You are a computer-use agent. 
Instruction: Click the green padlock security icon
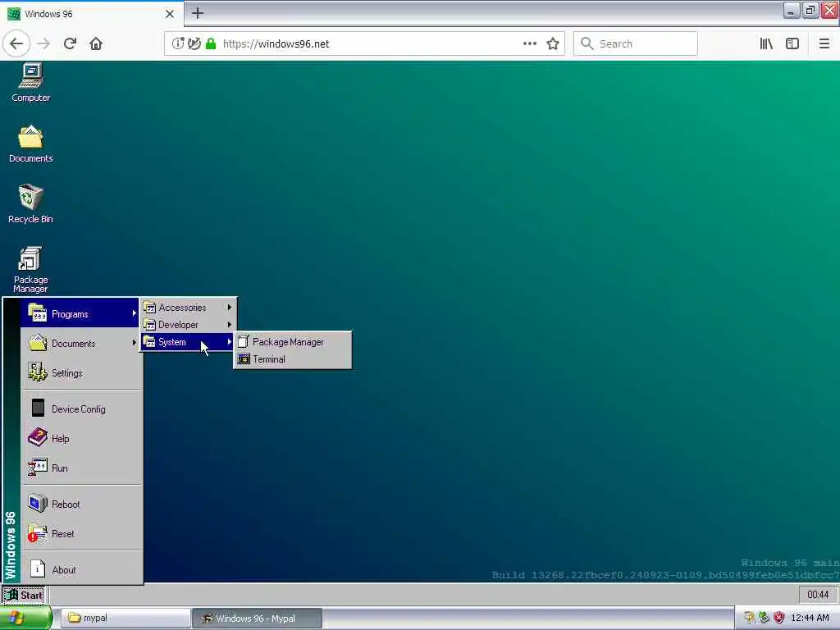211,43
